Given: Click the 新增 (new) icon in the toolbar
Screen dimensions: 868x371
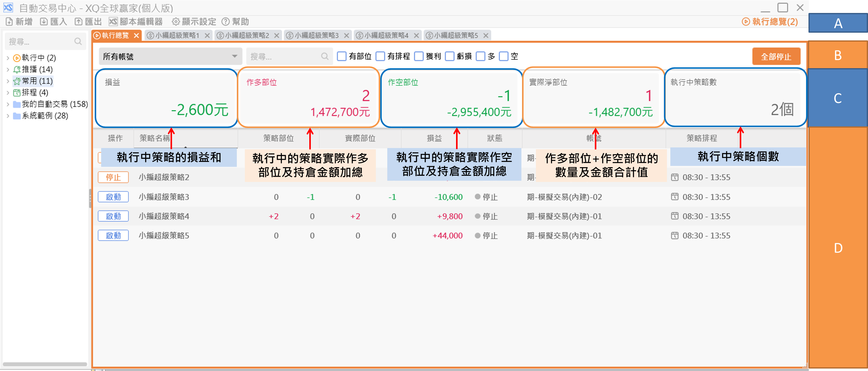Looking at the screenshot, I should [x=9, y=22].
